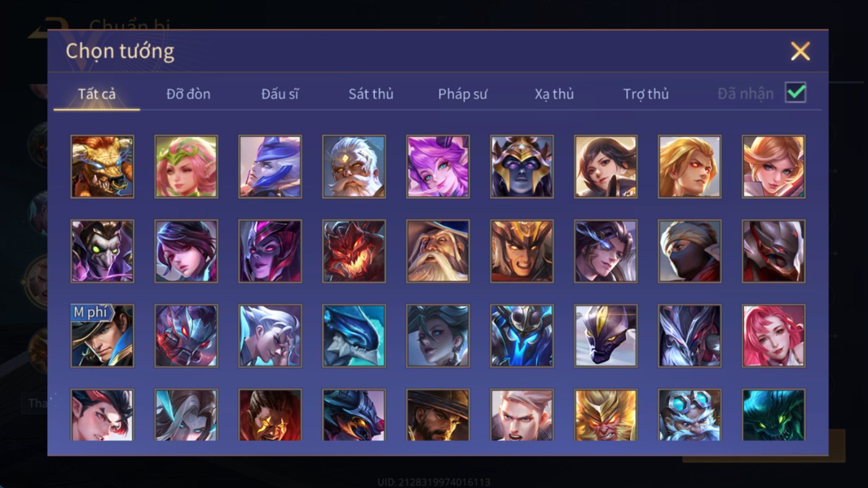Viewport: 868px width, 488px height.
Task: Select the green glowing monster hero portrait
Action: pos(774,415)
